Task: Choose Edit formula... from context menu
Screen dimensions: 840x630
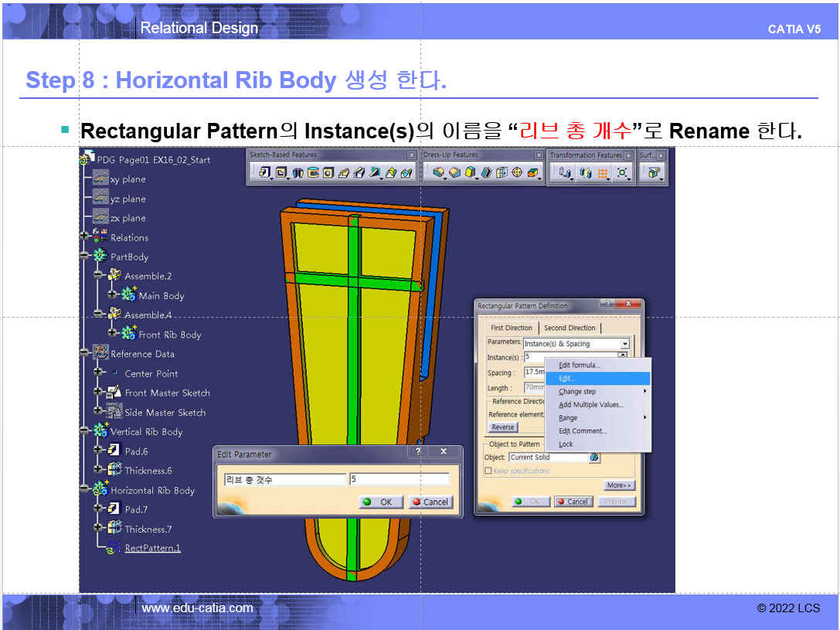Action: click(579, 365)
